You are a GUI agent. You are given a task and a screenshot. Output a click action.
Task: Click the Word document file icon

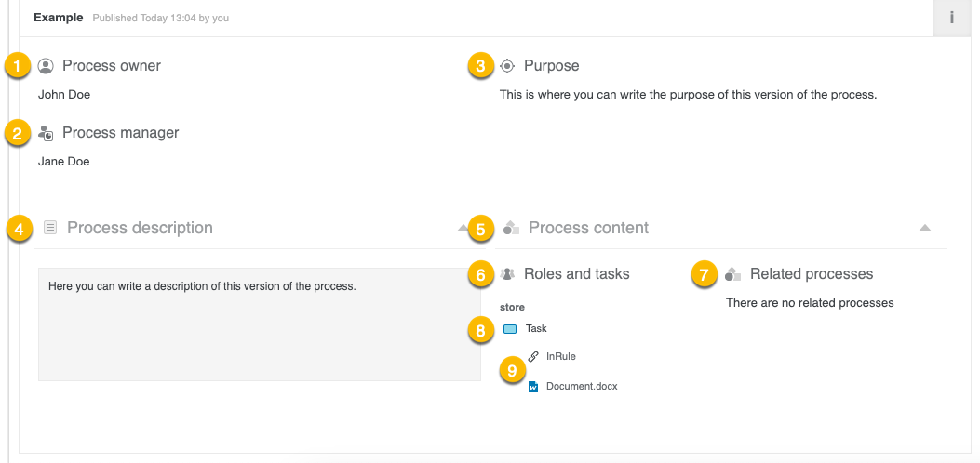click(x=533, y=387)
